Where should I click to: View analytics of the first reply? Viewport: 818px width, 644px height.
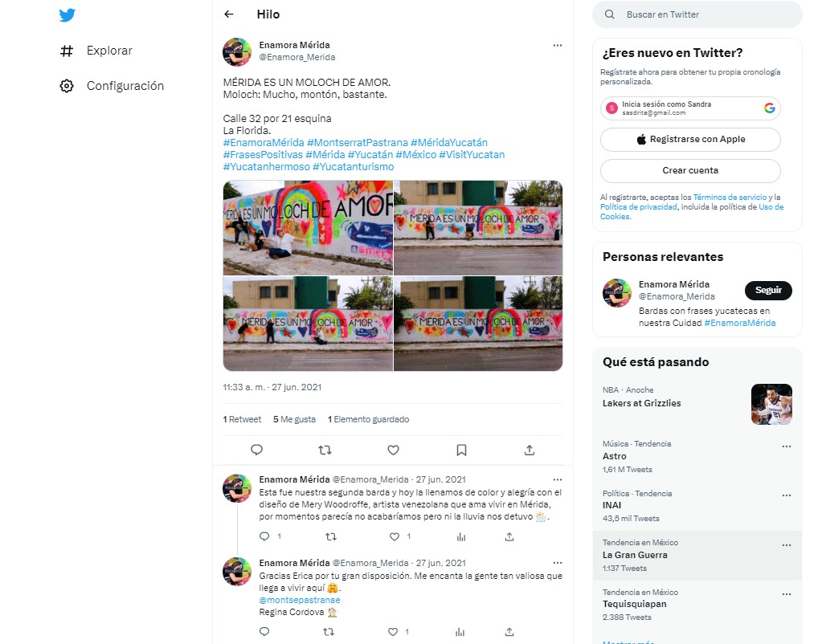tap(461, 536)
